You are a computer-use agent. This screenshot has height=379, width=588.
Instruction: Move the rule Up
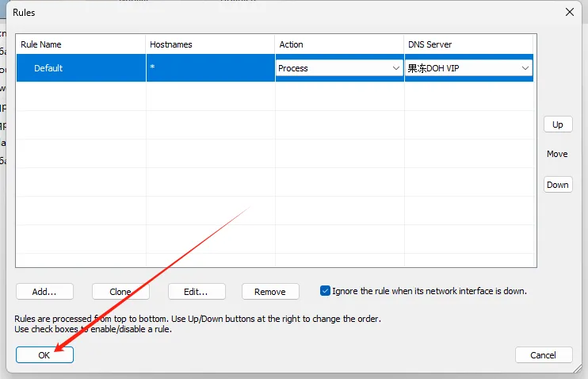557,124
